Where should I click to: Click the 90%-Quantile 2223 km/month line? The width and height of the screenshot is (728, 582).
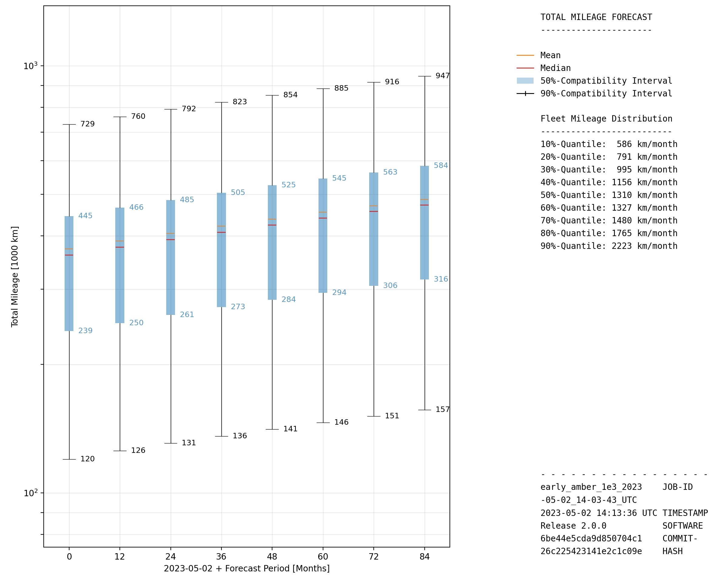(608, 246)
